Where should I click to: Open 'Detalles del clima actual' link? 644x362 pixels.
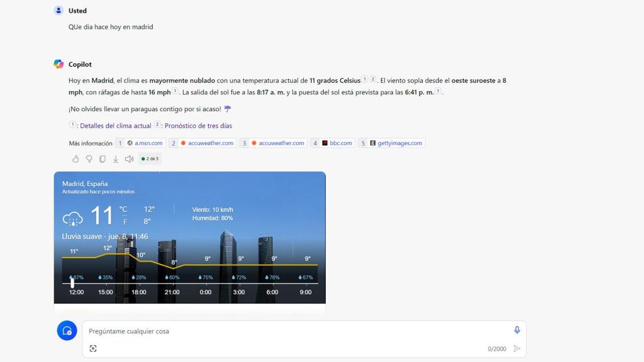(x=115, y=126)
